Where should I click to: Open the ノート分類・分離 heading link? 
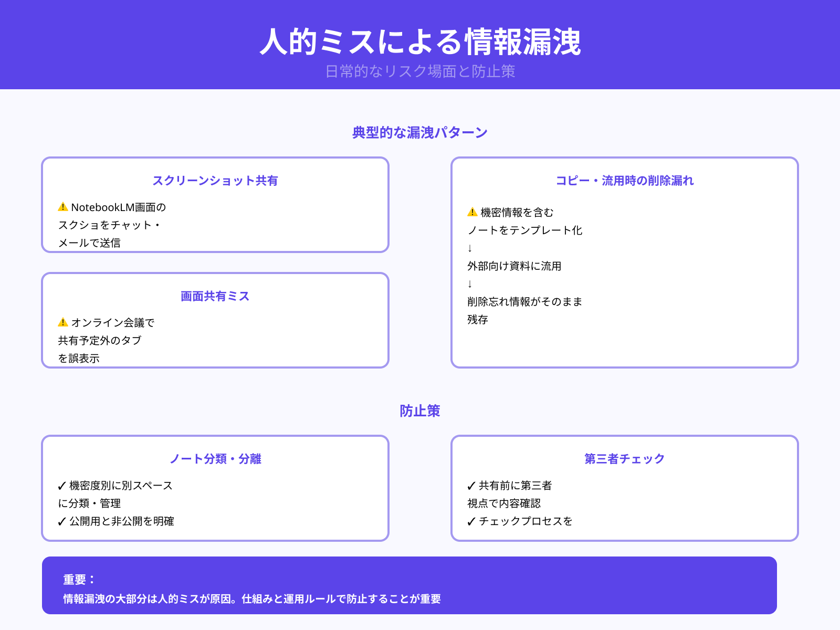click(x=216, y=459)
